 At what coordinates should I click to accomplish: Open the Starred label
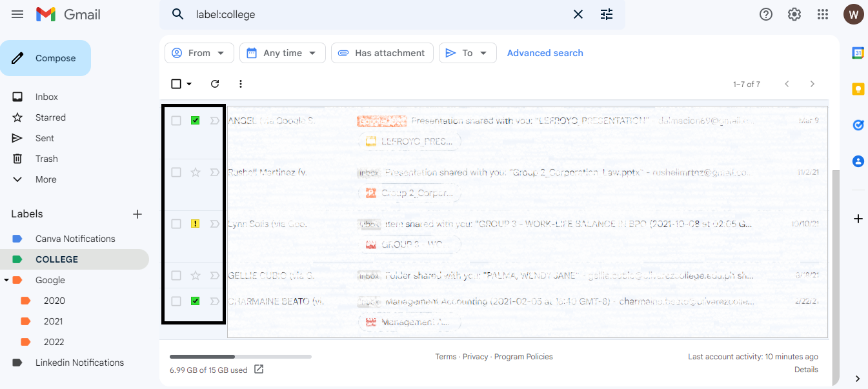[52, 117]
